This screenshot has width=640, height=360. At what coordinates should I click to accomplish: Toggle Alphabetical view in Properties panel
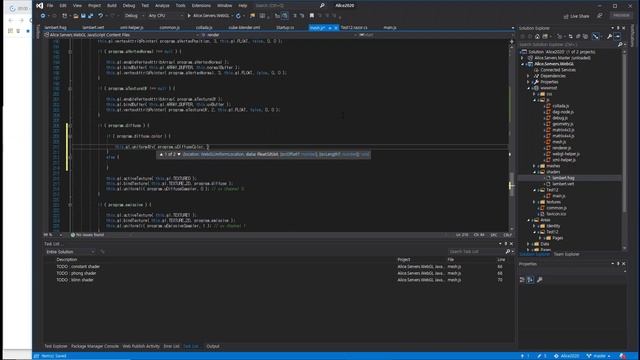point(530,280)
